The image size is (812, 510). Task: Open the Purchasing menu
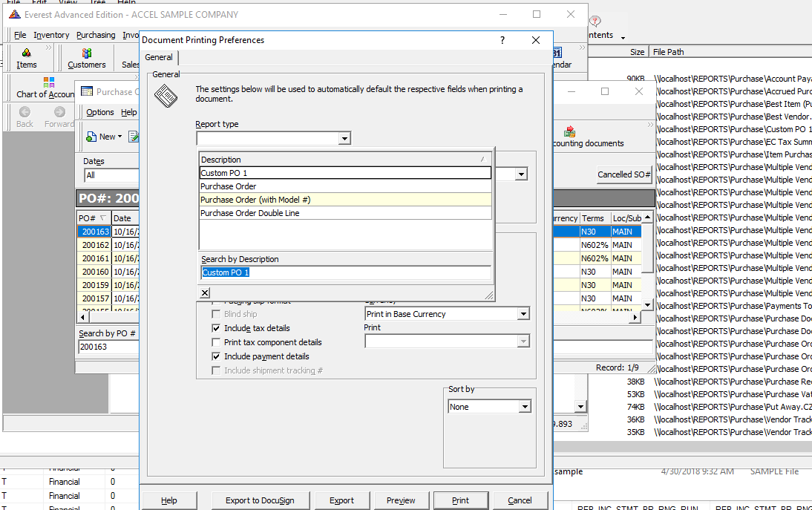[x=96, y=35]
